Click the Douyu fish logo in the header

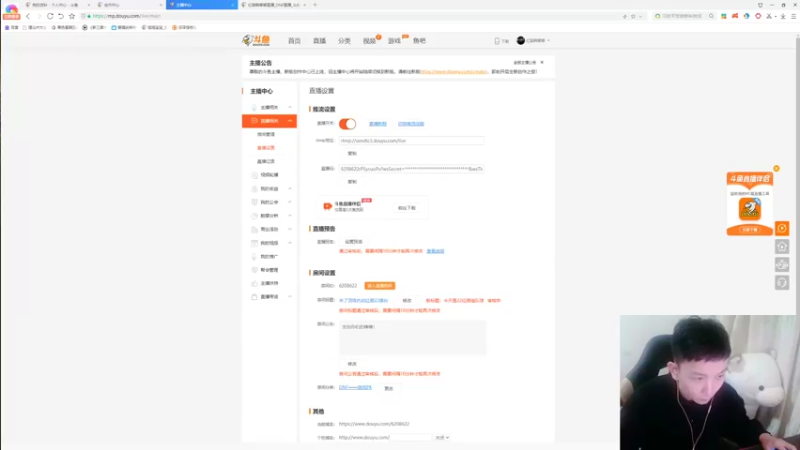[x=256, y=40]
